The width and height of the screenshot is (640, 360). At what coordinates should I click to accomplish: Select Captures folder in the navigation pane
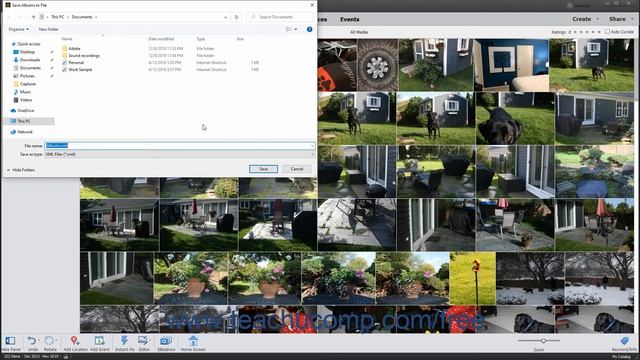(28, 84)
